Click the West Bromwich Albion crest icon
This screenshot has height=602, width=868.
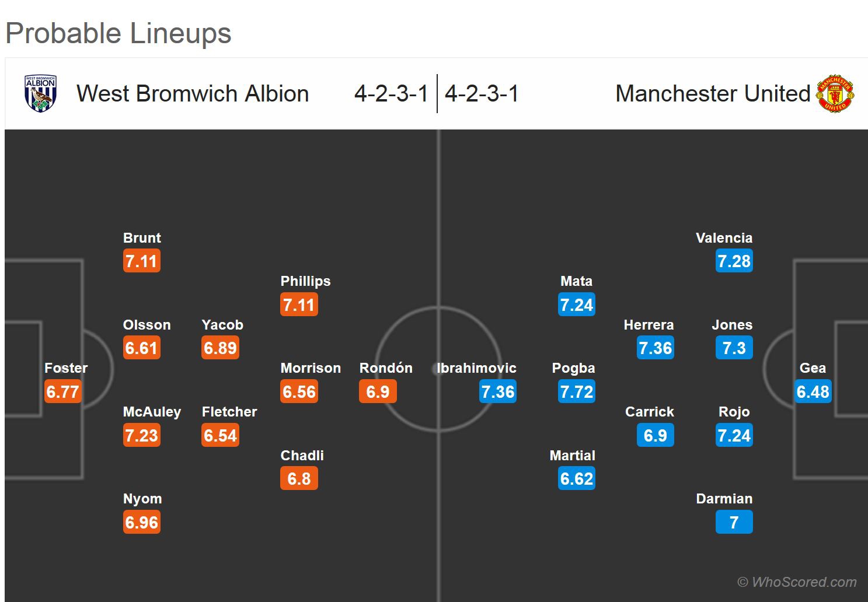click(40, 93)
